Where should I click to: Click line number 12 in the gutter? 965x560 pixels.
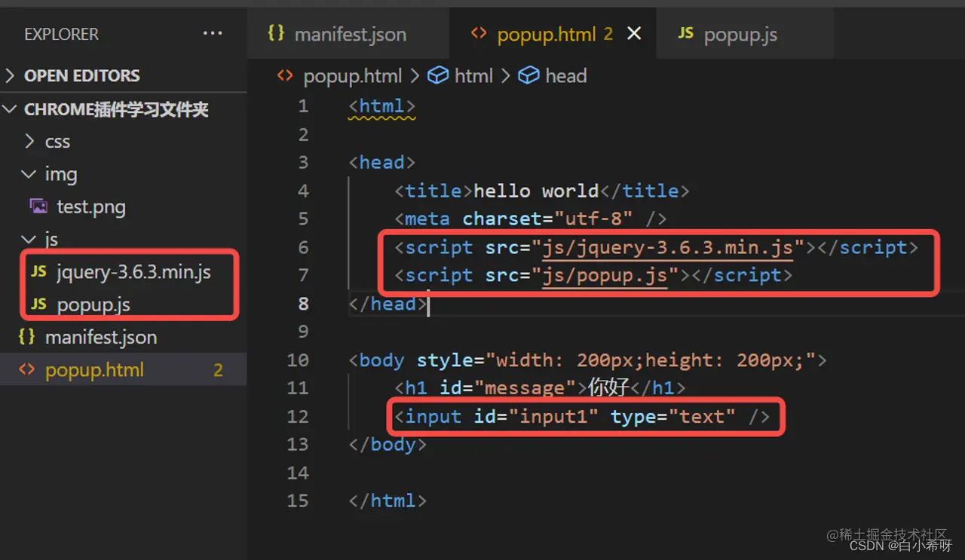pyautogui.click(x=298, y=416)
